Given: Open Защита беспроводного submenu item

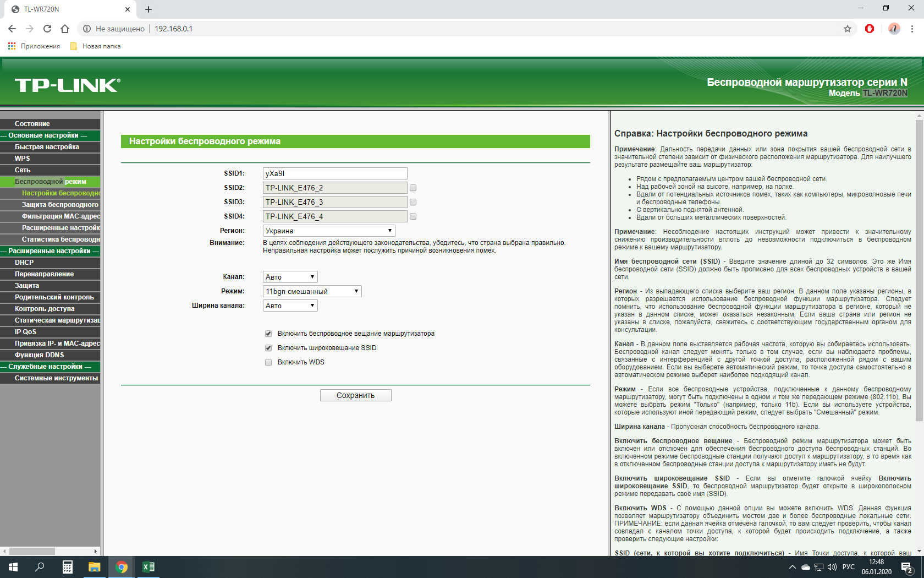Looking at the screenshot, I should [50, 205].
